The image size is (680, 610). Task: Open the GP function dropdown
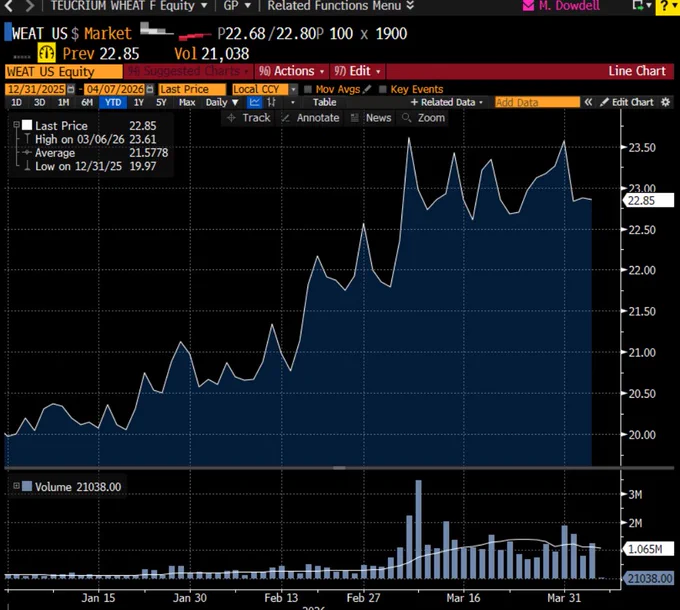coord(237,6)
